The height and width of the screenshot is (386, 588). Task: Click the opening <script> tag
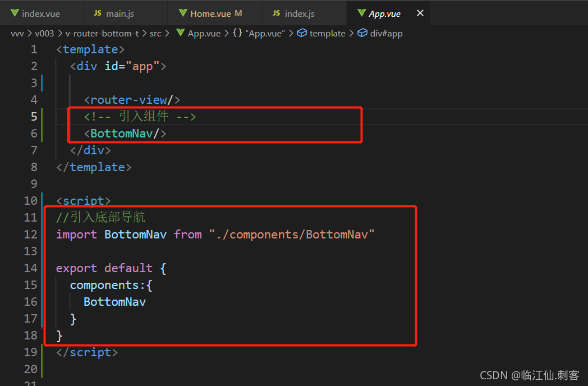83,200
